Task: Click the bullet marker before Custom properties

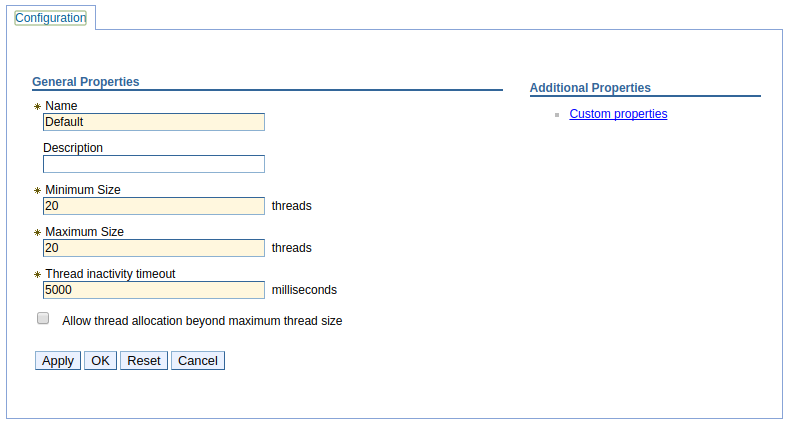Action: point(557,115)
